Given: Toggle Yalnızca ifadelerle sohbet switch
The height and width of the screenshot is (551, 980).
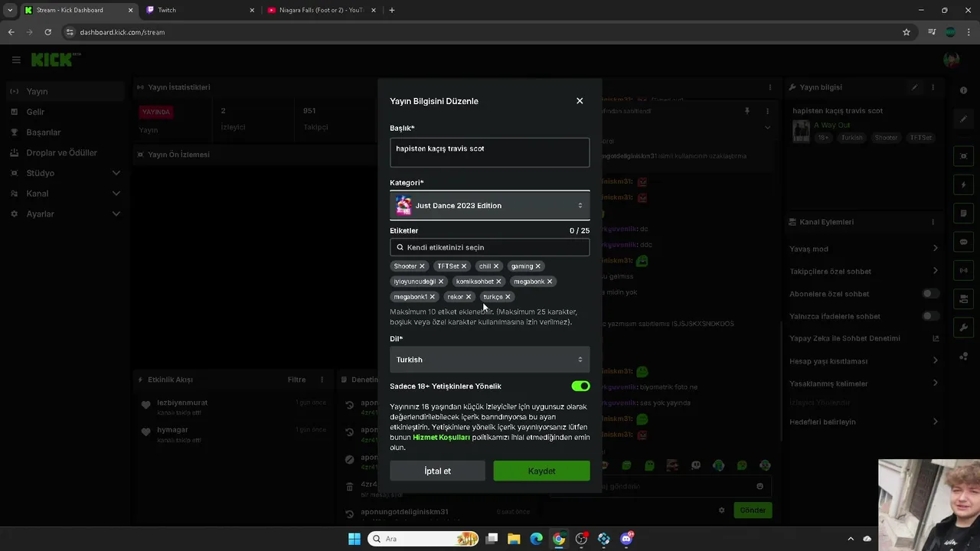Looking at the screenshot, I should [930, 316].
